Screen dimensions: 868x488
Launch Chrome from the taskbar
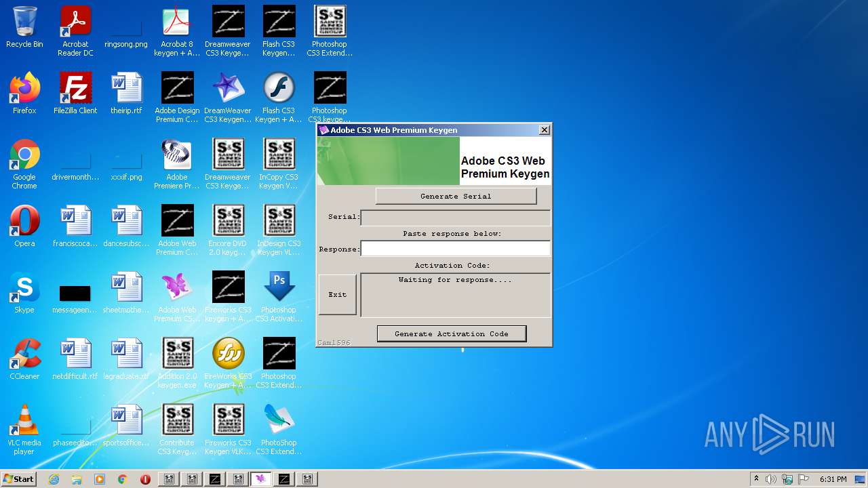123,479
